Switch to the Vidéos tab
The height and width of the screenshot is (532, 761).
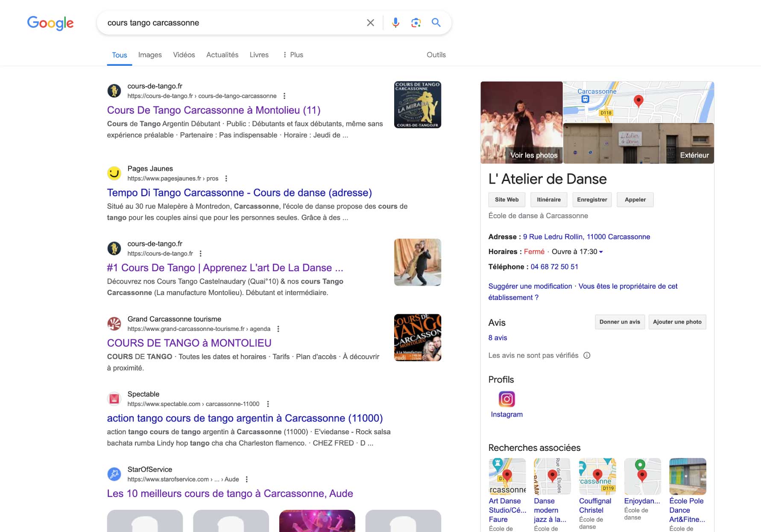(x=184, y=55)
